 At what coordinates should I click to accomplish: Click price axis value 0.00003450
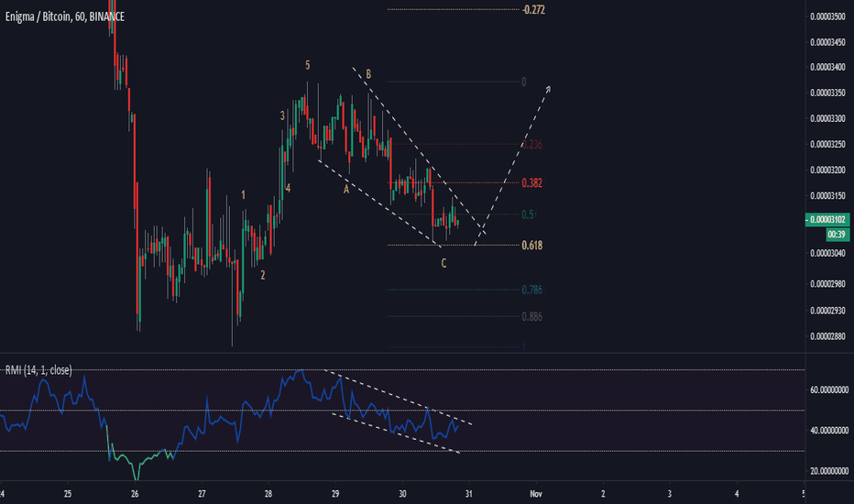click(827, 42)
